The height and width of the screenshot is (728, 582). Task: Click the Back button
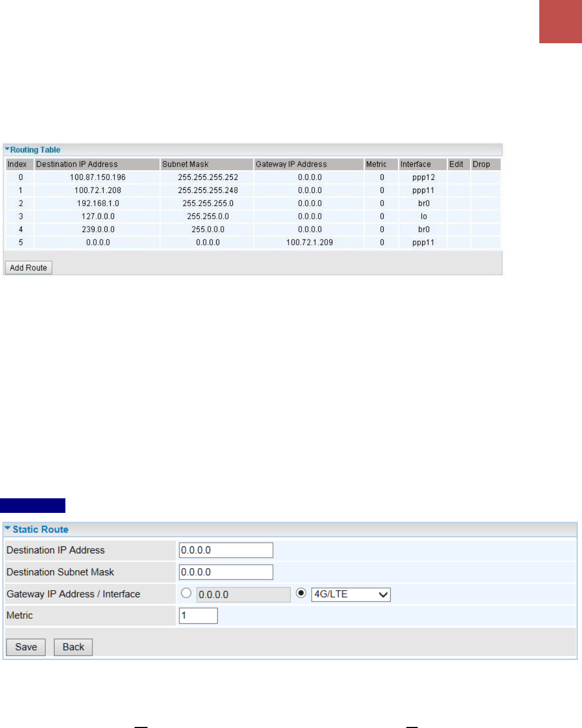pos(73,647)
